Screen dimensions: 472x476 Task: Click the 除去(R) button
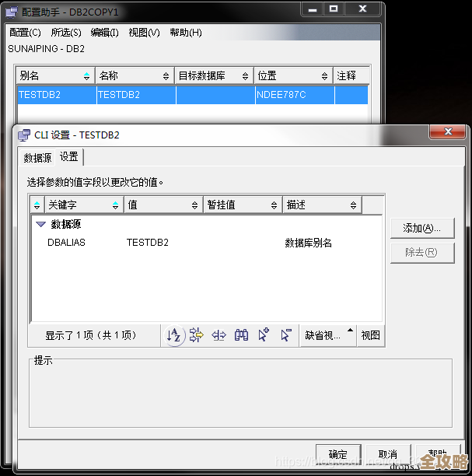422,253
